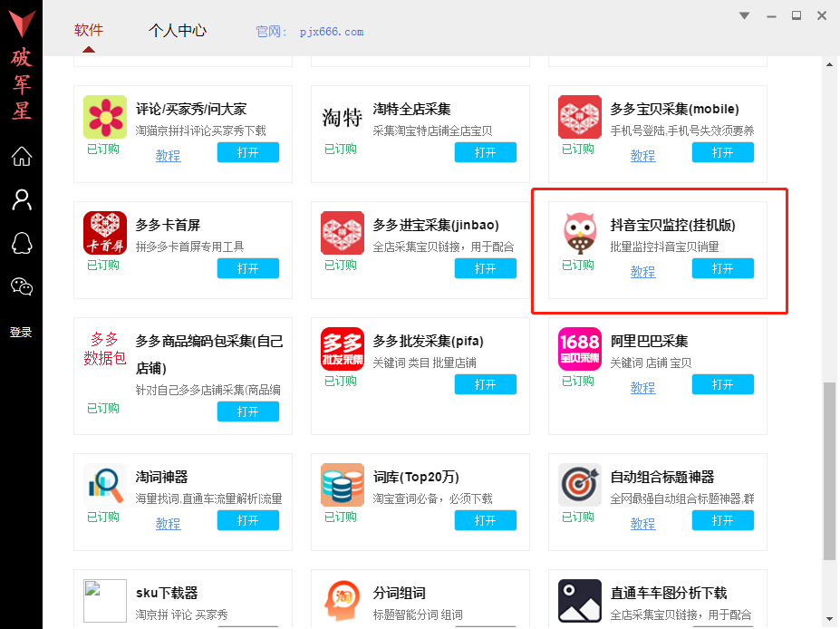This screenshot has width=840, height=629.
Task: Launch 自动组合标题神器 with 打开
Action: click(723, 520)
